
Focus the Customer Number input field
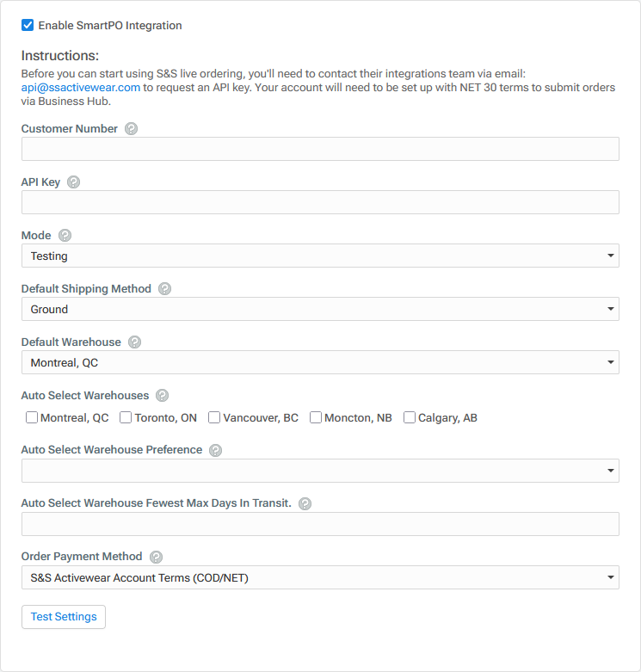320,149
